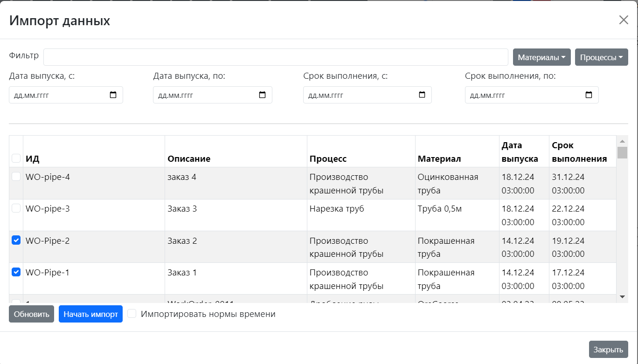Open the Материалы dropdown

tap(542, 57)
